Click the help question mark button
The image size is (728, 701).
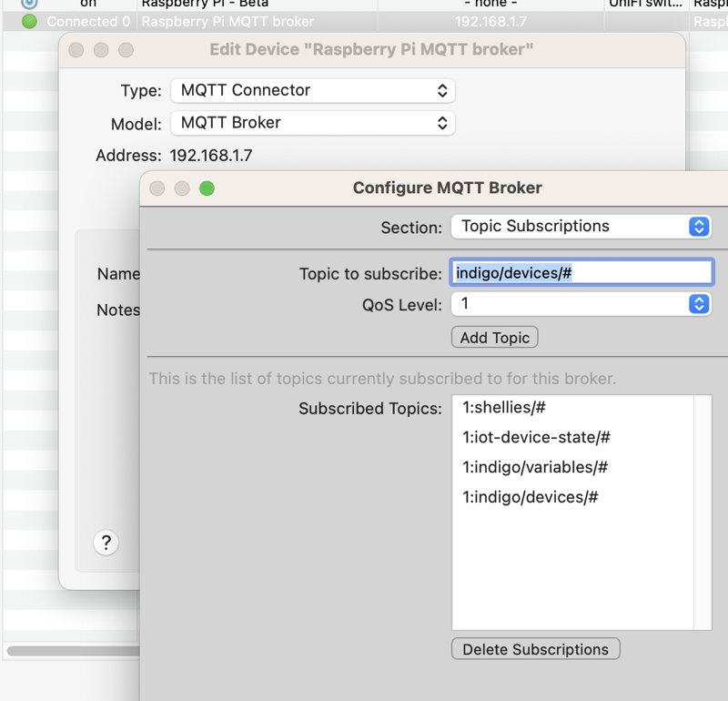point(106,542)
